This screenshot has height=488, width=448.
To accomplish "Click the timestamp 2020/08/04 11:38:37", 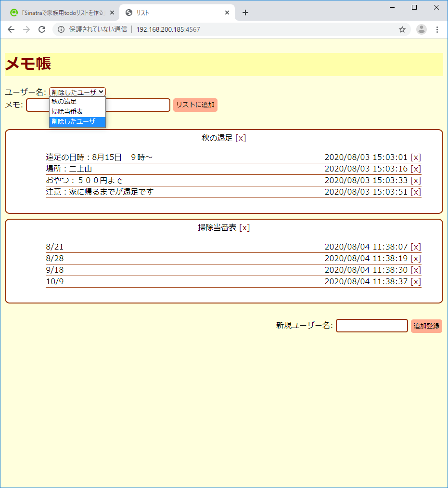I will 366,281.
